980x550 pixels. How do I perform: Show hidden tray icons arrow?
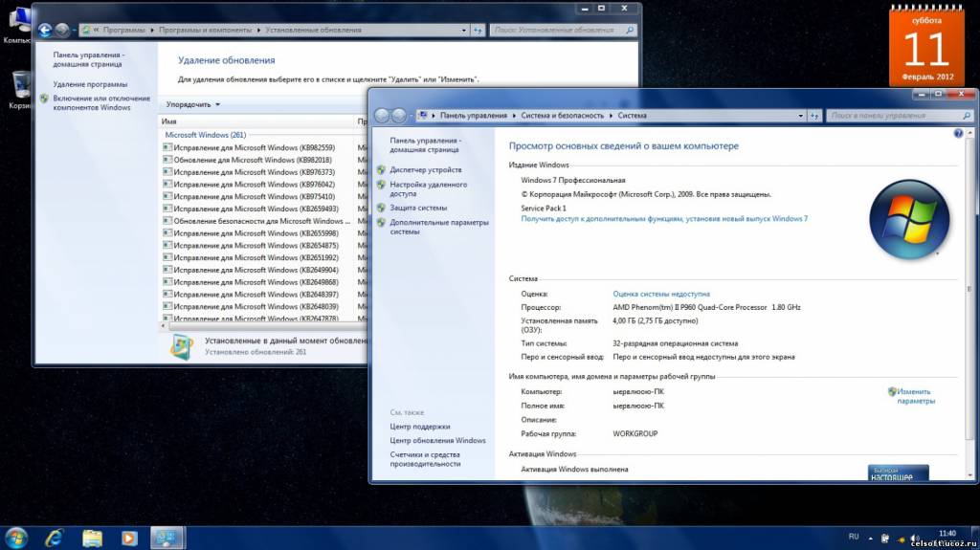[871, 539]
